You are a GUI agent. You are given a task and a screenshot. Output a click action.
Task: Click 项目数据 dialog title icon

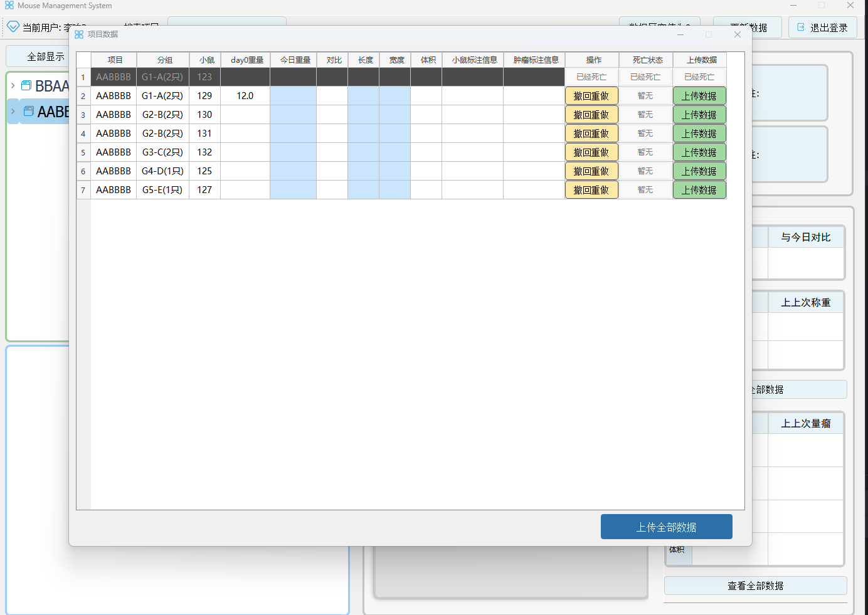click(x=79, y=34)
